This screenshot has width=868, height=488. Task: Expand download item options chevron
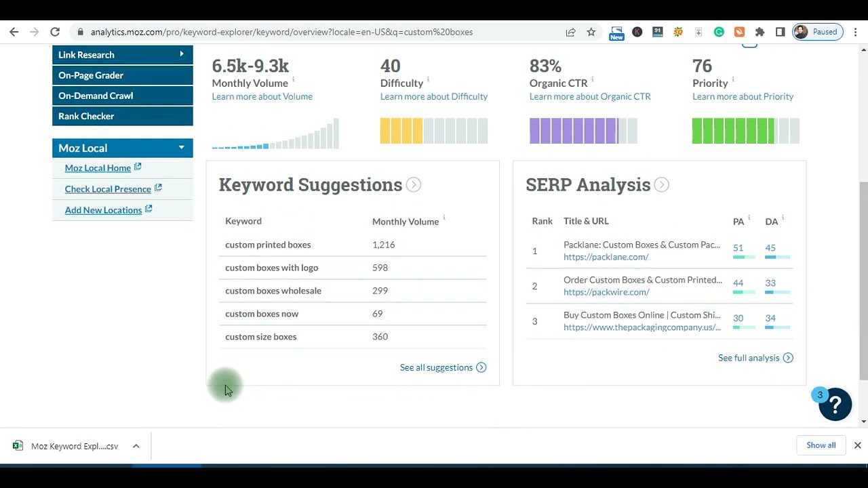(136, 446)
